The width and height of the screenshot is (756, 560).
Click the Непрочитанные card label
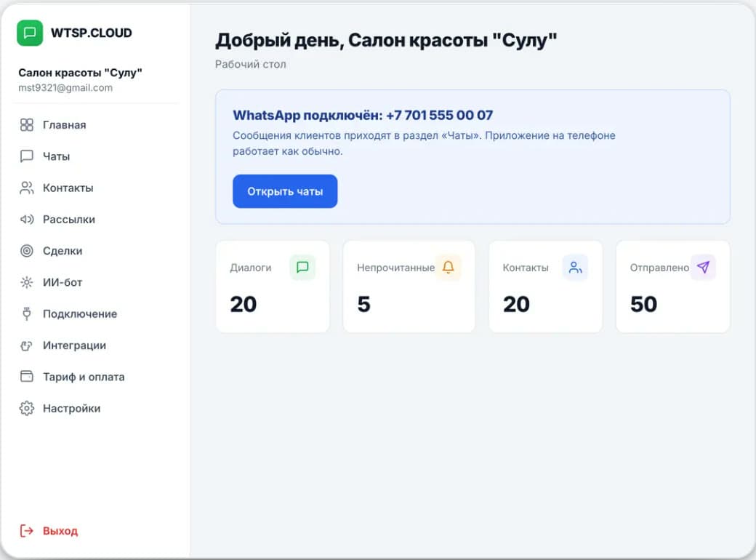click(396, 268)
